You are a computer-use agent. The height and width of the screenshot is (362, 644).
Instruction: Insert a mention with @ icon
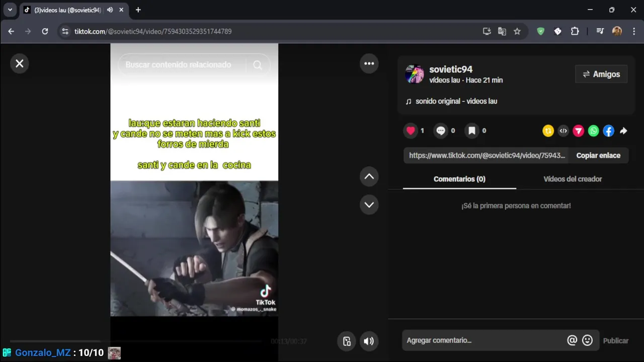(x=572, y=340)
